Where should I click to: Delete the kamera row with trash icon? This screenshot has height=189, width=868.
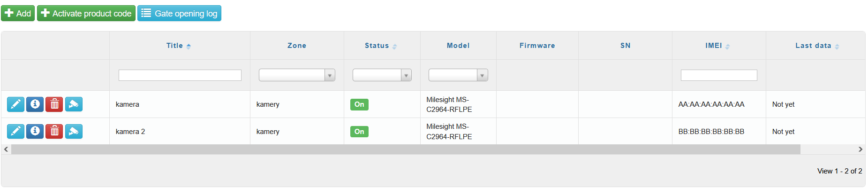pos(54,104)
